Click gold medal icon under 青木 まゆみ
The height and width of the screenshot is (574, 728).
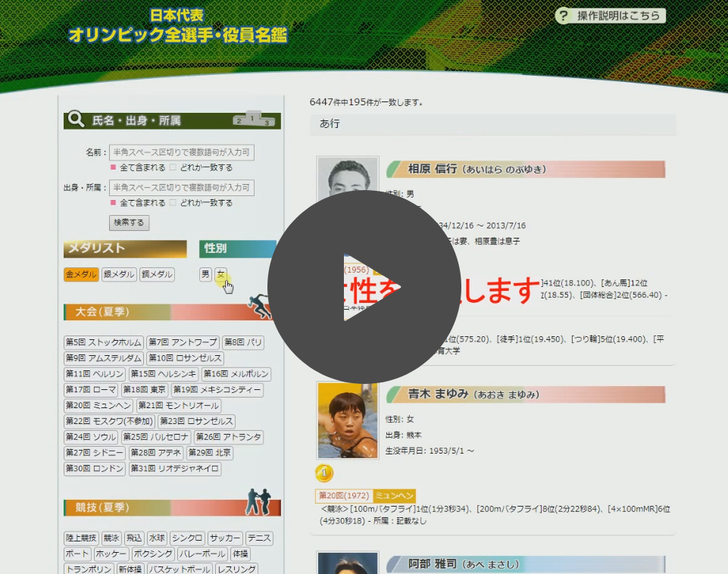[x=324, y=473]
